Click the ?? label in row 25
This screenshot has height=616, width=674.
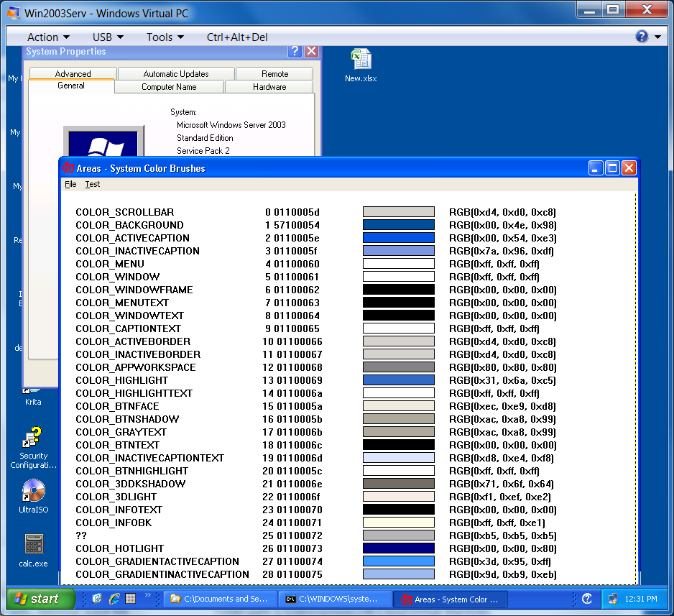coord(80,535)
